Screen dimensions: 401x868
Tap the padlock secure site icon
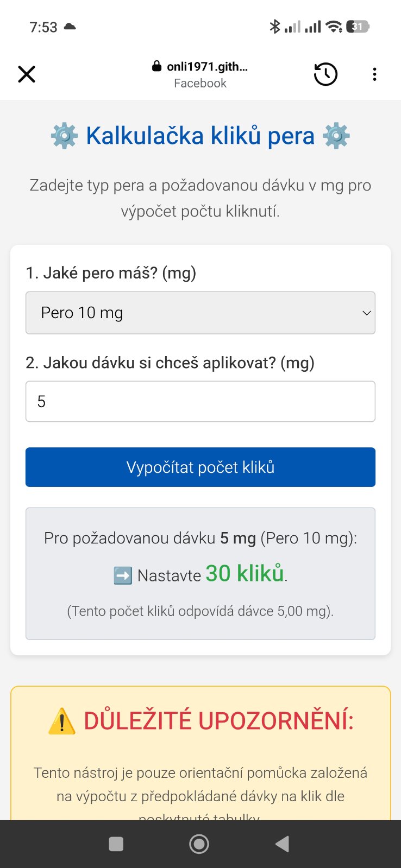click(x=156, y=66)
